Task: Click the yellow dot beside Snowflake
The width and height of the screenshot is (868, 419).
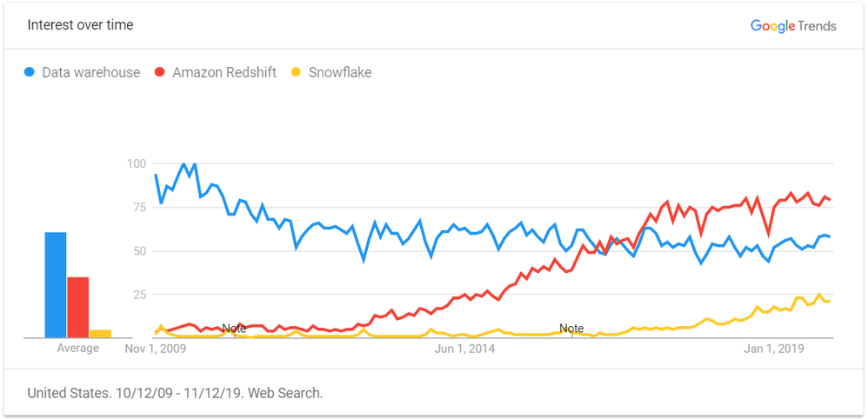Action: 297,73
